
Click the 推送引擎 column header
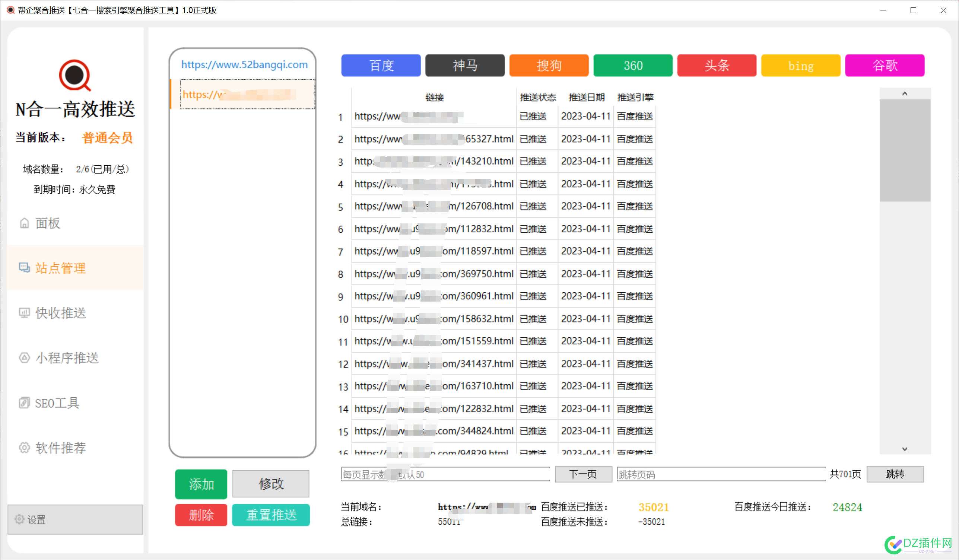pyautogui.click(x=635, y=98)
